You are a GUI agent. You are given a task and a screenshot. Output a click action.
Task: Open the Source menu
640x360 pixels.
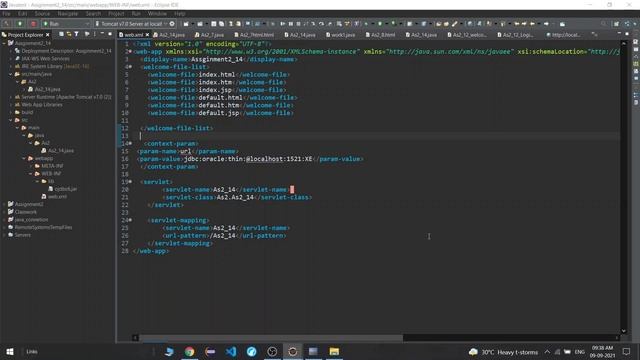coord(42,13)
